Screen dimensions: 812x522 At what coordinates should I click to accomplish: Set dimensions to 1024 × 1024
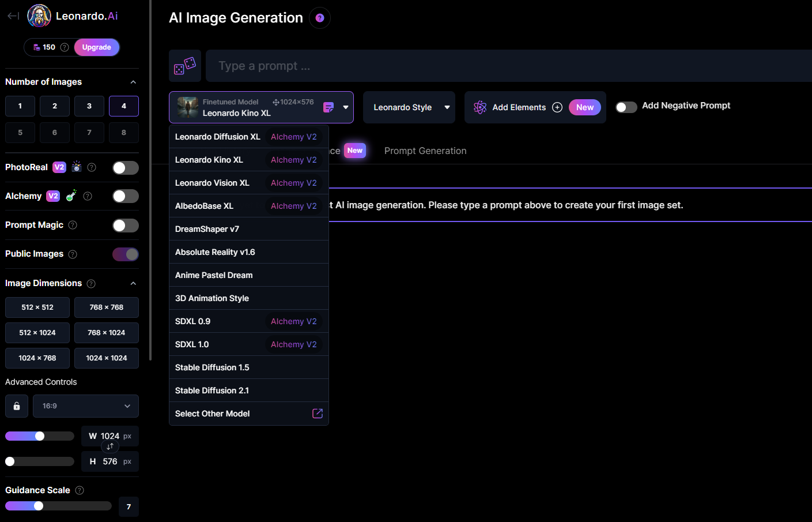click(107, 358)
